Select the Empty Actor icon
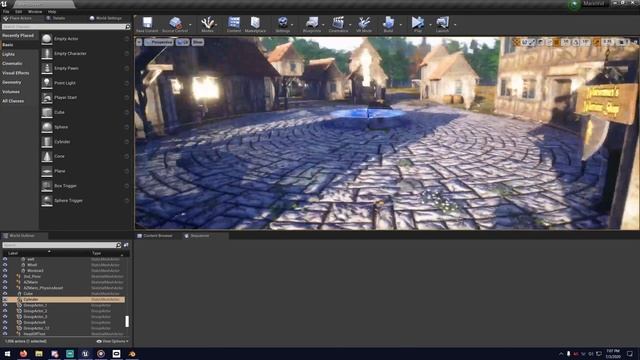Viewport: 640px width, 360px height. coord(47,39)
